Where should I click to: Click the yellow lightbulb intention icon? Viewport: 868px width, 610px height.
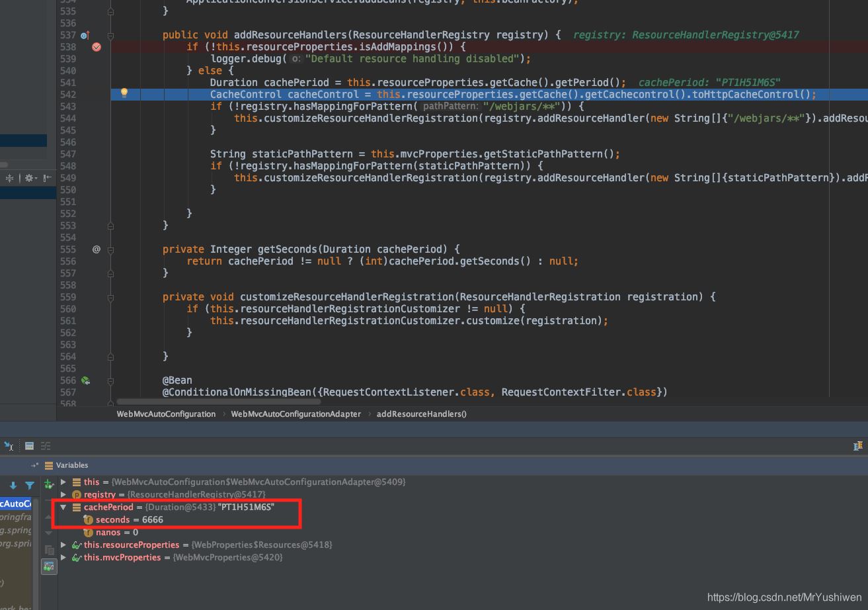124,93
